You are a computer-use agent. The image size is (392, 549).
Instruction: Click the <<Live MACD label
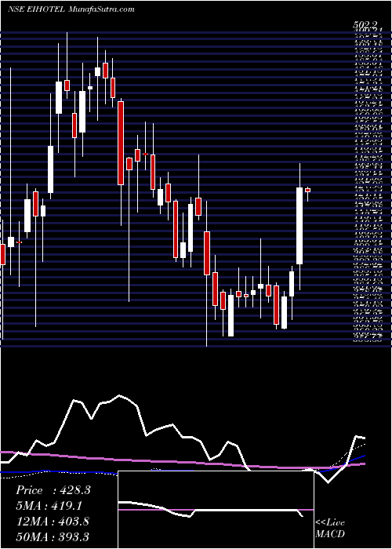[x=330, y=529]
